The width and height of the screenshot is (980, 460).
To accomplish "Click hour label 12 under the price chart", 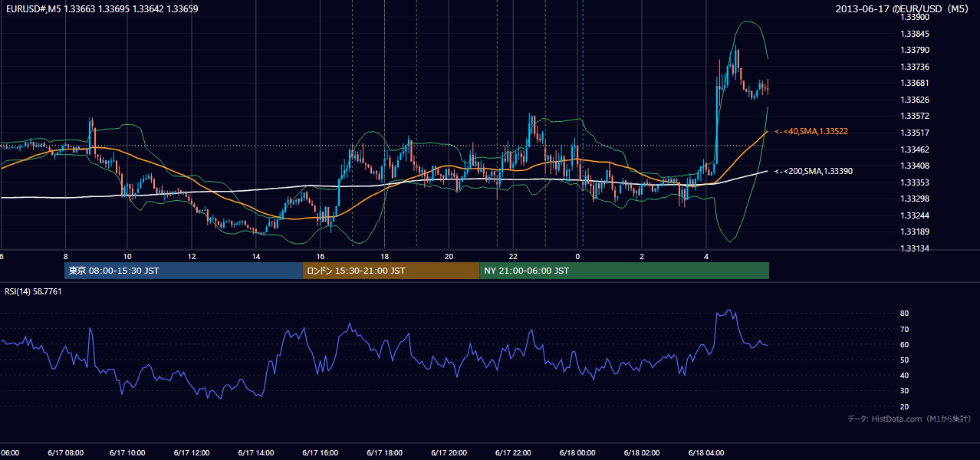I will point(192,257).
